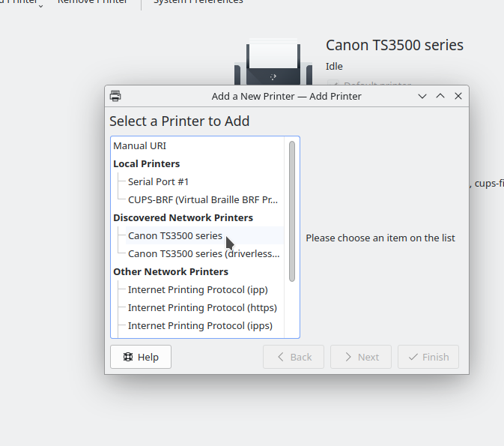Click Discovered Network Printers group header
504x446 pixels.
pyautogui.click(x=183, y=217)
